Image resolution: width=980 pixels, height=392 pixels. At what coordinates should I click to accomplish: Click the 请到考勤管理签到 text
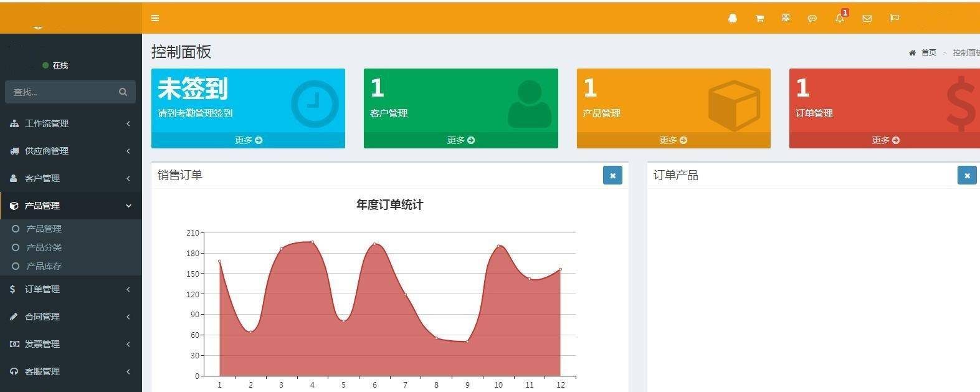click(x=195, y=113)
